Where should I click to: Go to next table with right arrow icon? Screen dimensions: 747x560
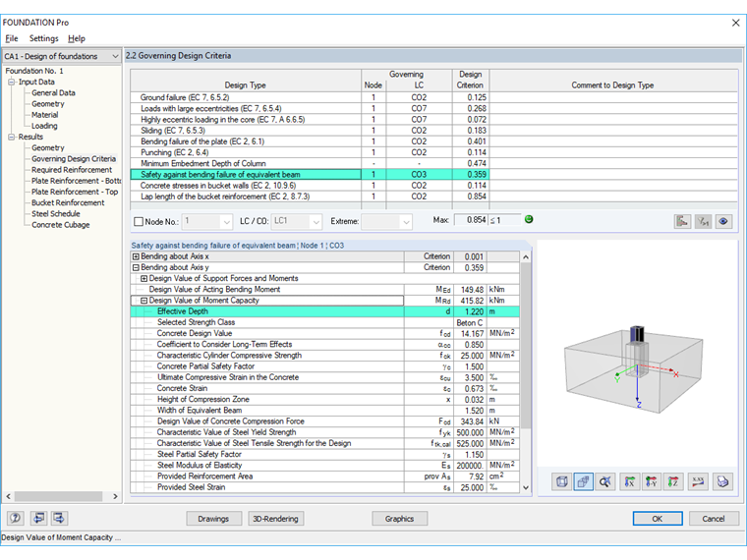[59, 518]
